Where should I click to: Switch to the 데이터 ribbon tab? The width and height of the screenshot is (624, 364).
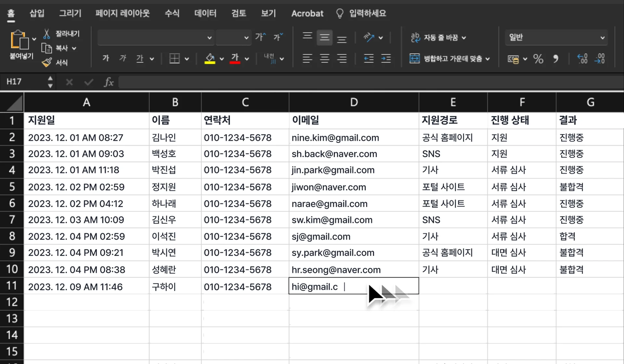205,13
